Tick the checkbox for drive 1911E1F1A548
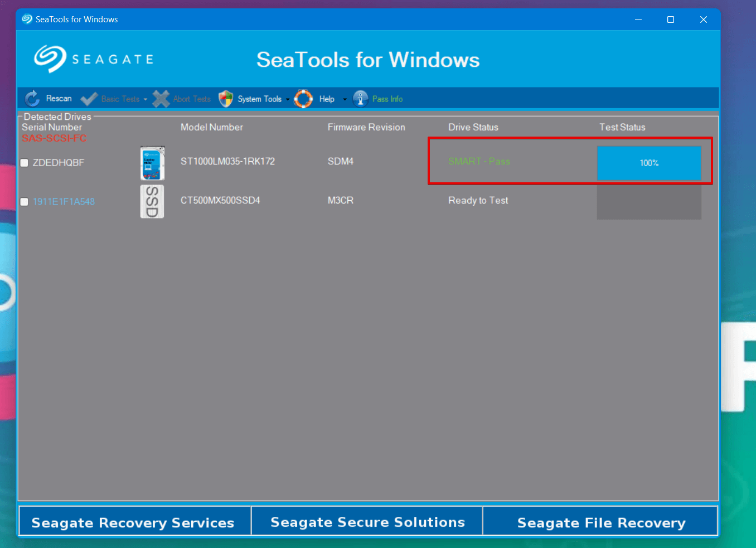This screenshot has height=548, width=756. click(25, 202)
